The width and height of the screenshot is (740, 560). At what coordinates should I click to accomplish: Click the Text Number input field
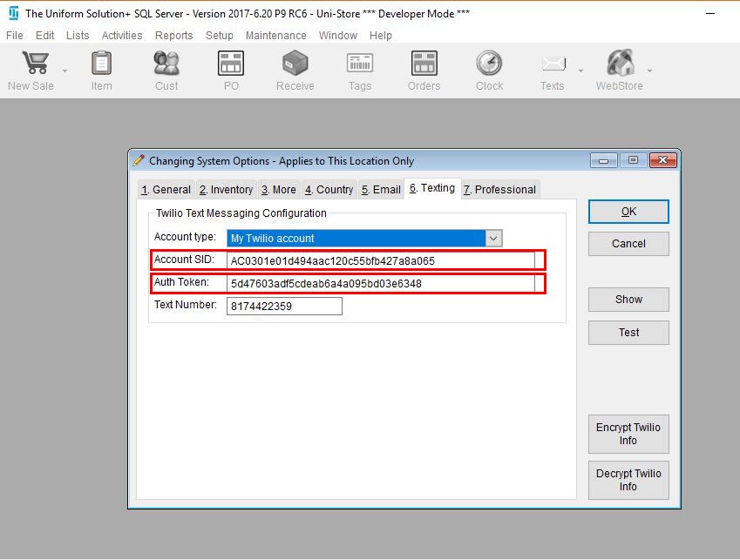point(284,306)
